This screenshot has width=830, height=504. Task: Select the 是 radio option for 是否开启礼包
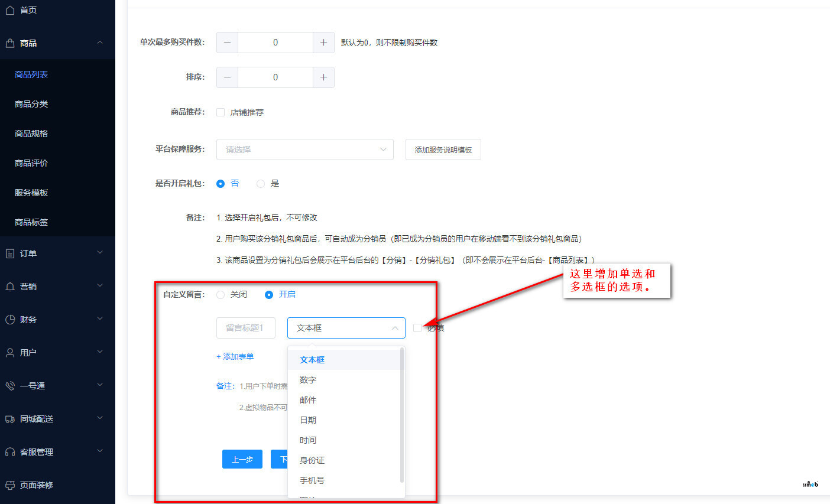260,183
